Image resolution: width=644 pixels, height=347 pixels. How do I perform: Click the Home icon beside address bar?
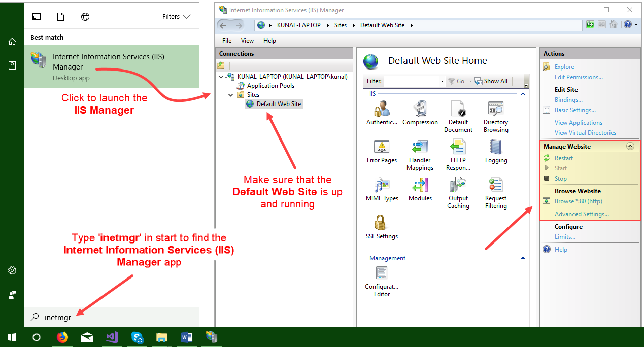613,24
